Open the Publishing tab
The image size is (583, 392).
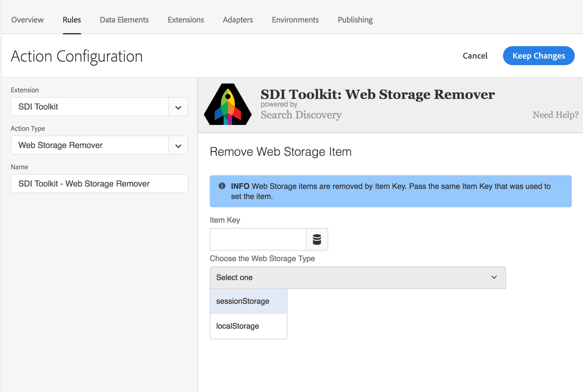(355, 20)
